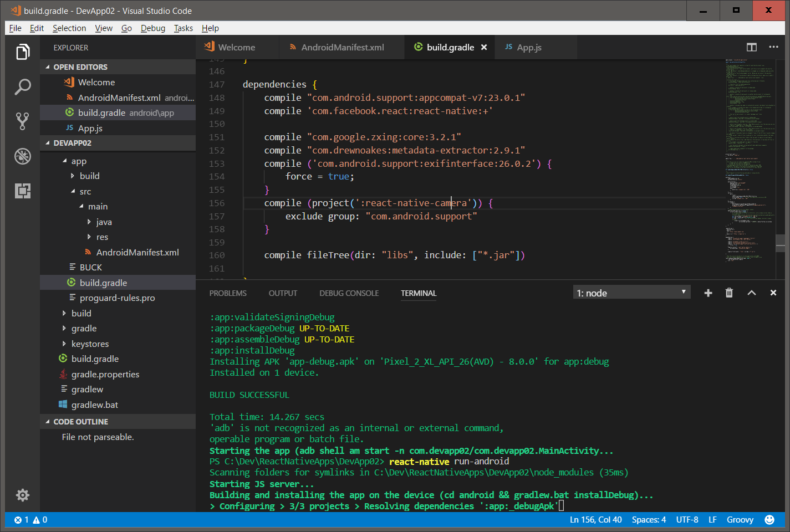Kill the terminal with trash icon

(730, 293)
